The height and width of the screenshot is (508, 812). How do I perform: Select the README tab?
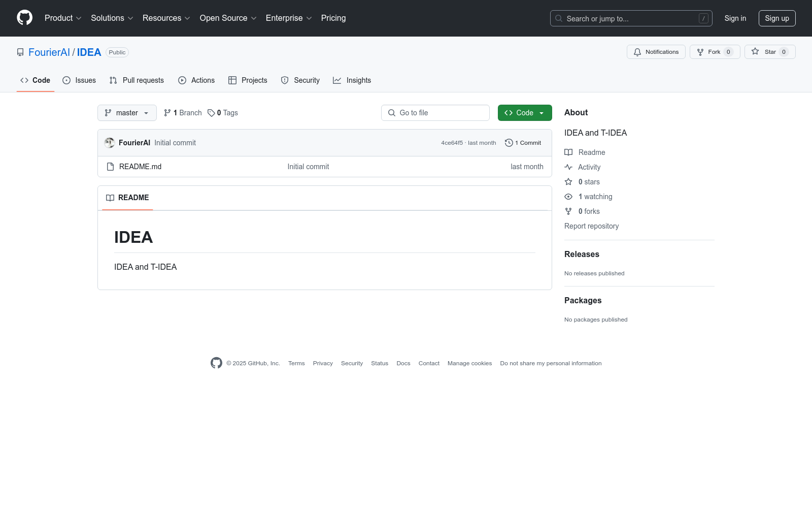pyautogui.click(x=127, y=198)
